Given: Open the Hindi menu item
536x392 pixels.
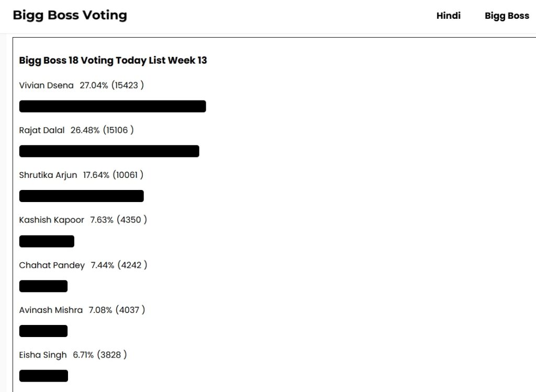Looking at the screenshot, I should coord(448,16).
